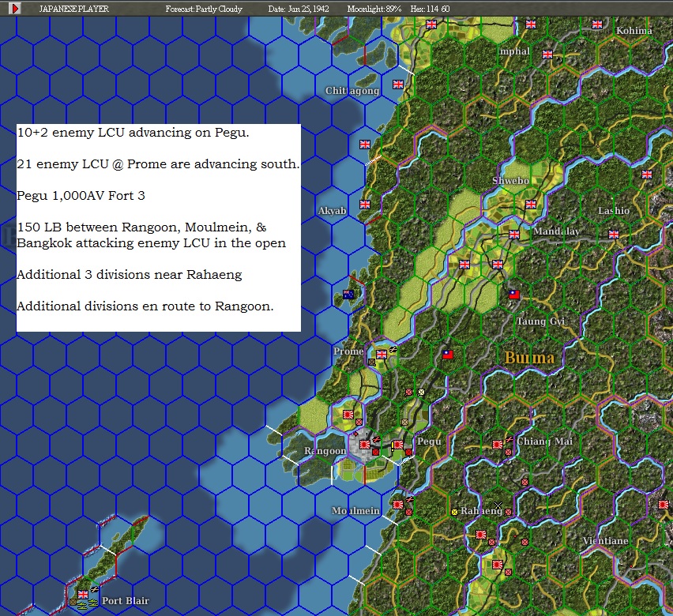Select the British flag at Mandalay
The image size is (673, 616).
pos(514,235)
